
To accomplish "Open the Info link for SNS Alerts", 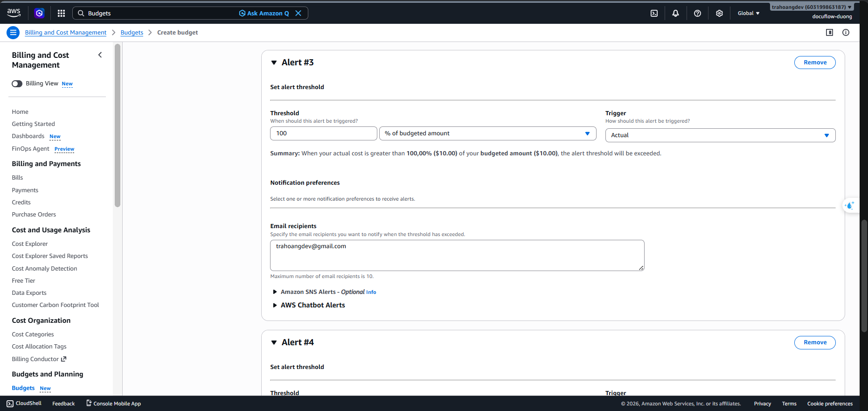I will click(371, 293).
